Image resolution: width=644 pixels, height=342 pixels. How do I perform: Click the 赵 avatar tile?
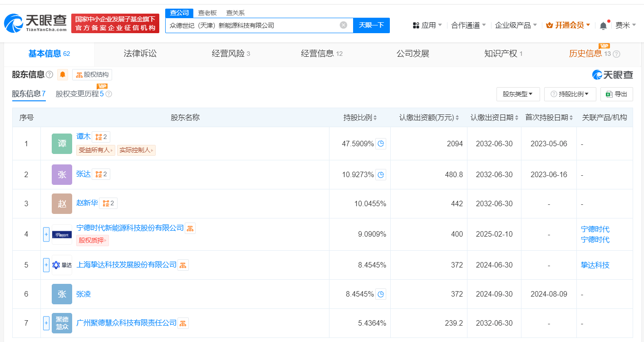(62, 203)
